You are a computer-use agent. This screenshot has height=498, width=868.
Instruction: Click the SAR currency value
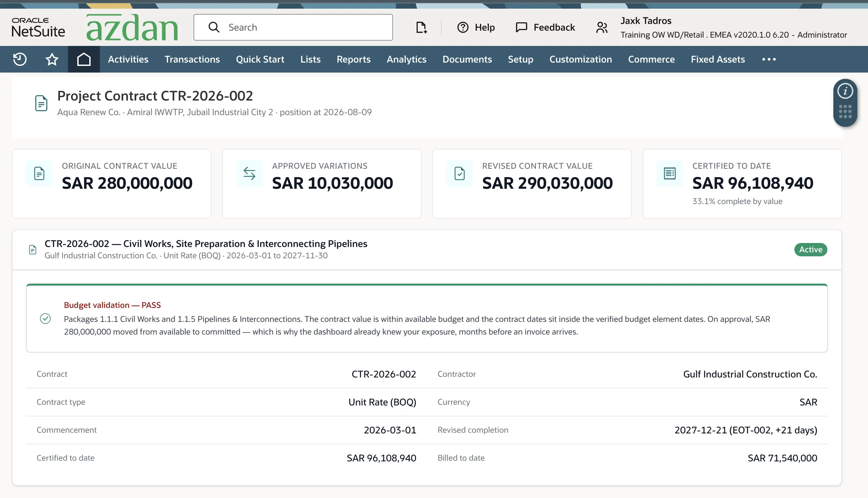point(808,402)
